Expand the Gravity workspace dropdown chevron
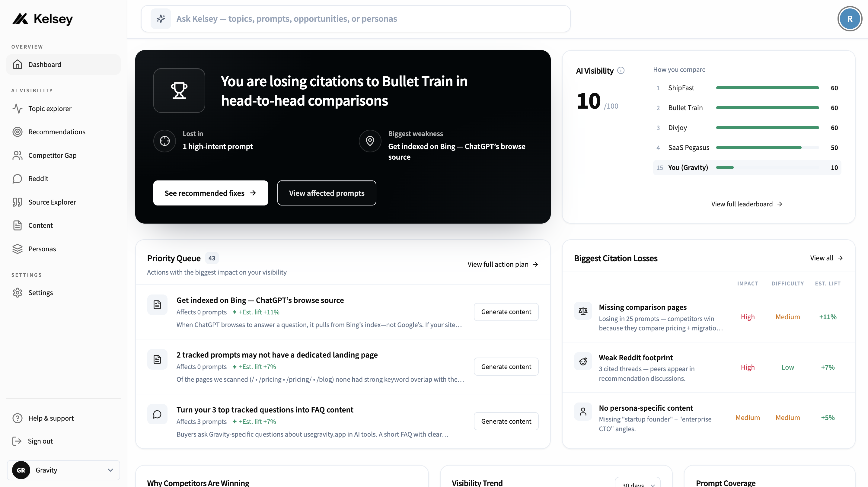This screenshot has height=487, width=868. tap(110, 470)
